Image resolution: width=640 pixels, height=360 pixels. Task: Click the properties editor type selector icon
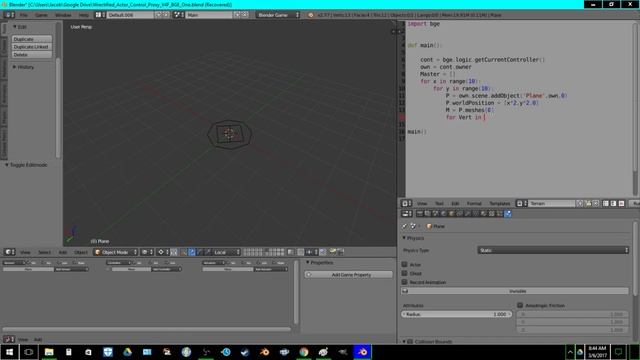407,213
